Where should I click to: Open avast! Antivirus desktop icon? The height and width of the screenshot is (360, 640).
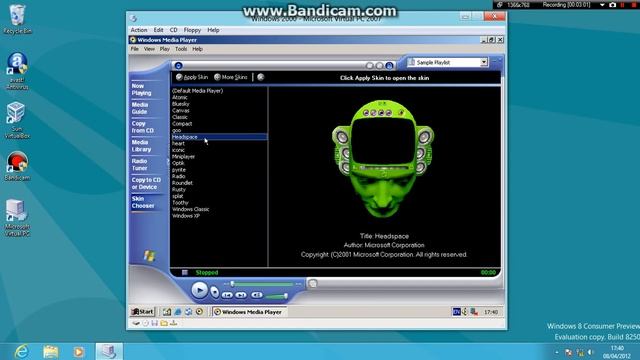(17, 71)
